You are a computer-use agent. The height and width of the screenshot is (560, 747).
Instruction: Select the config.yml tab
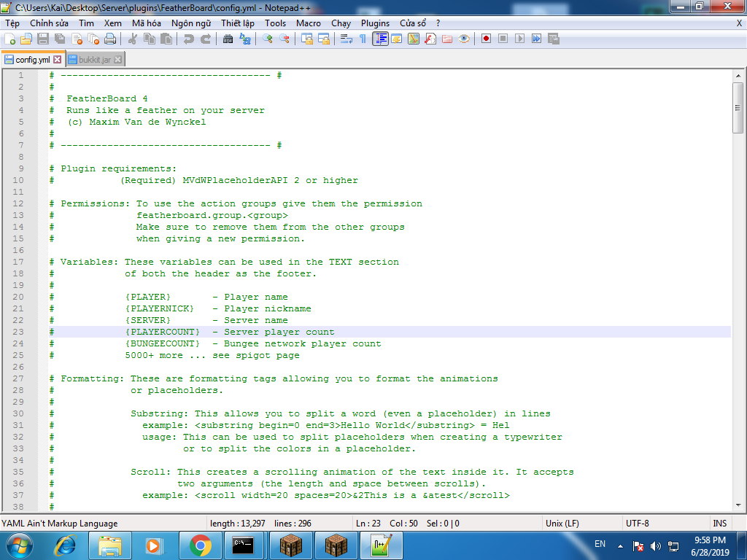pyautogui.click(x=32, y=60)
